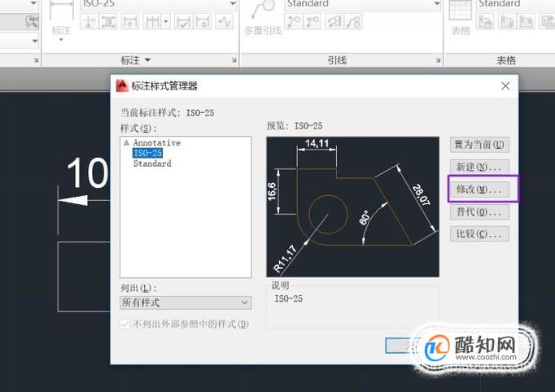
Task: Click the update dimension icon in 标注 panel
Action: click(x=203, y=22)
